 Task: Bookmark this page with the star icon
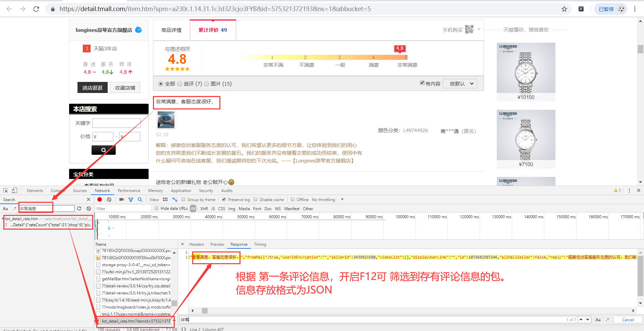pyautogui.click(x=564, y=9)
